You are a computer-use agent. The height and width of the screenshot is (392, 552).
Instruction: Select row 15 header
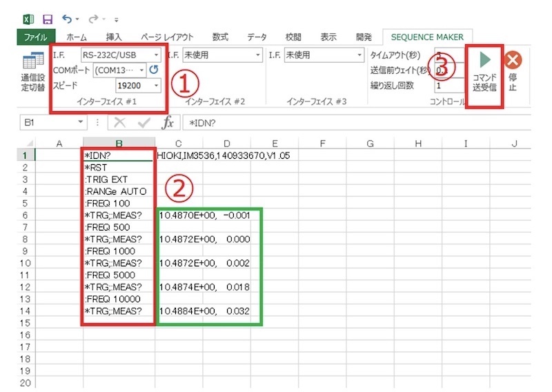pyautogui.click(x=26, y=323)
